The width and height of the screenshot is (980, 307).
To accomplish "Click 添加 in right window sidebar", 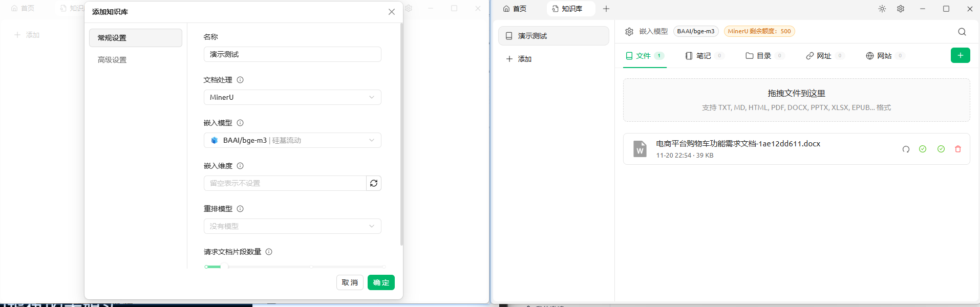I will click(x=519, y=59).
